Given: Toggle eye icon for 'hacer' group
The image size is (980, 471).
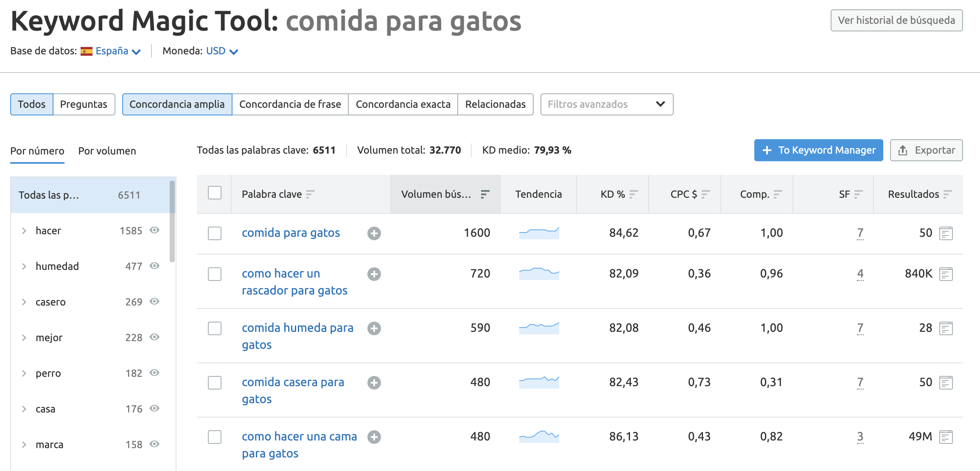Looking at the screenshot, I should point(154,230).
